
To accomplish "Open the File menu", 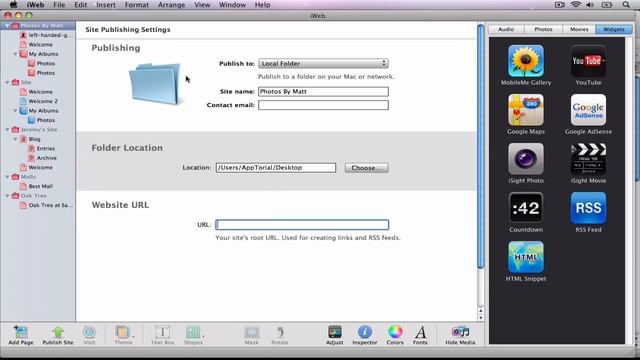I will coord(59,5).
